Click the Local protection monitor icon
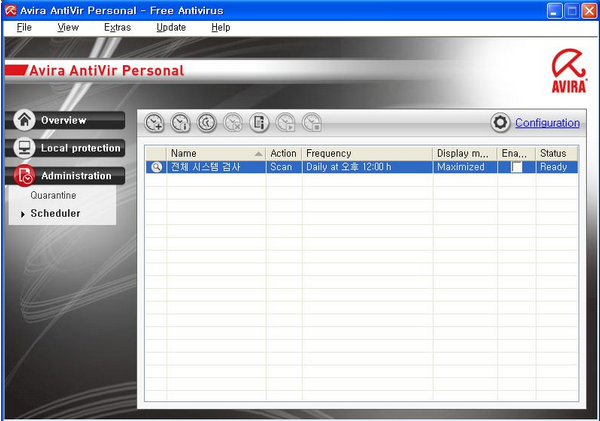The image size is (600, 421). [x=24, y=148]
